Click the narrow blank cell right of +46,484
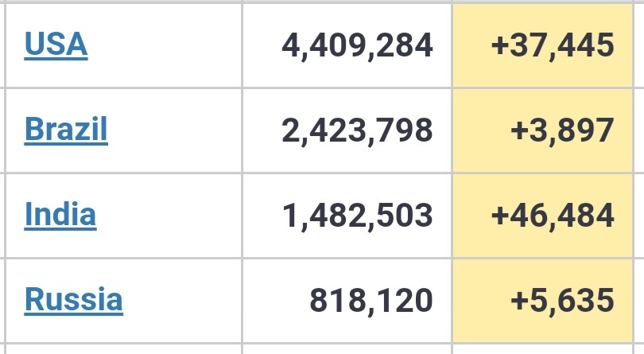 pyautogui.click(x=639, y=216)
